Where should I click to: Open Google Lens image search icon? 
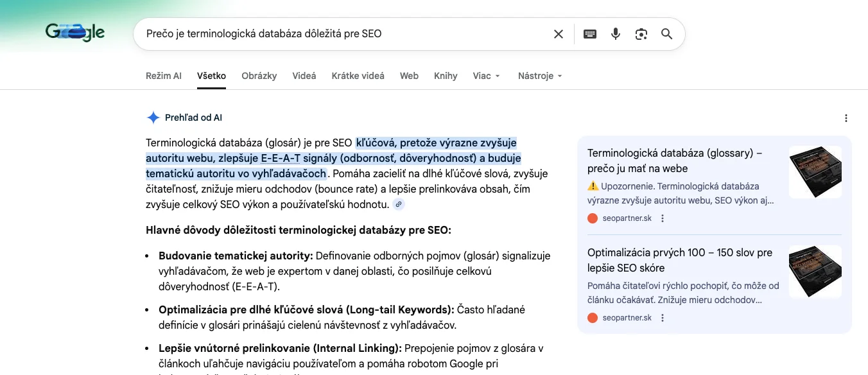coord(641,34)
